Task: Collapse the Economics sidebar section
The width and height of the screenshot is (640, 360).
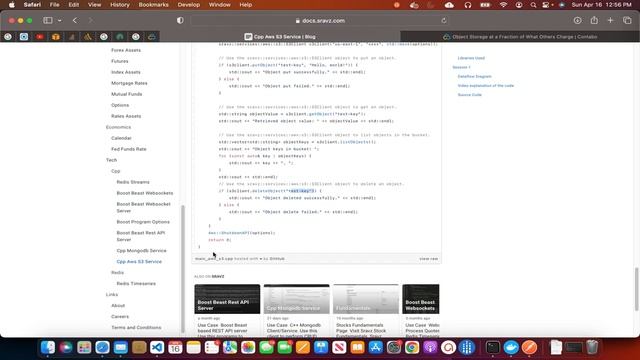Action: point(118,127)
